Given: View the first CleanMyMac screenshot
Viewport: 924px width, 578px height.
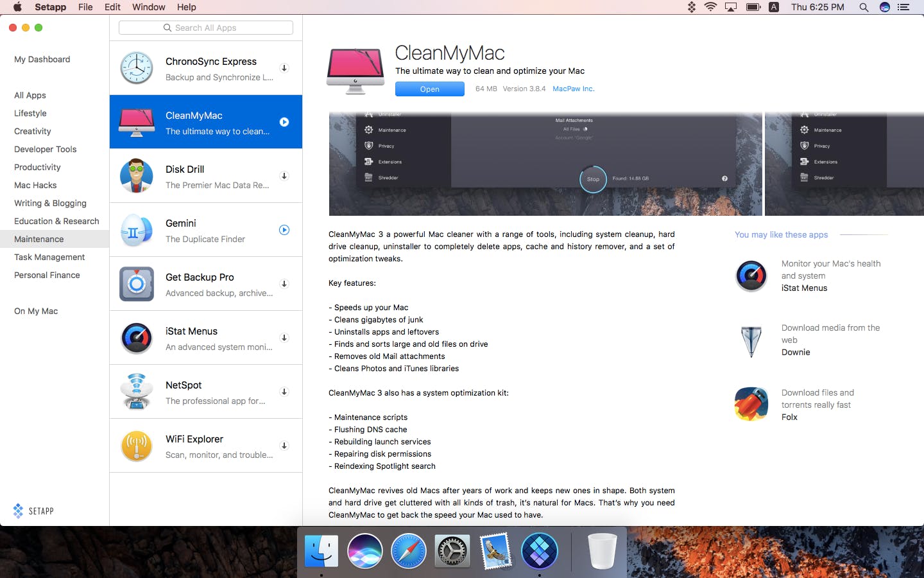Looking at the screenshot, I should (x=545, y=164).
